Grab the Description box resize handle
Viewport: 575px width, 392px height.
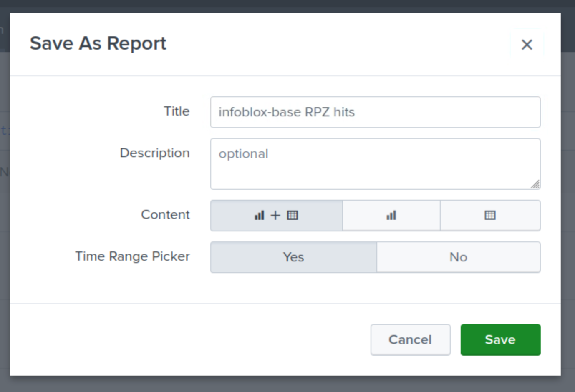535,184
